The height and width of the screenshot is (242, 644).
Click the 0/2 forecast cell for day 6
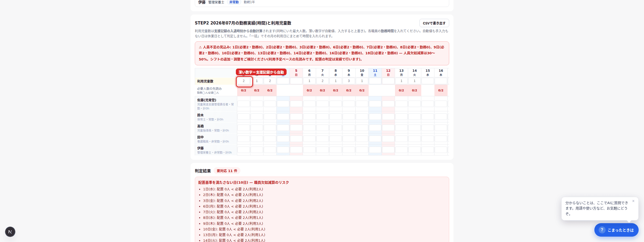click(x=309, y=90)
